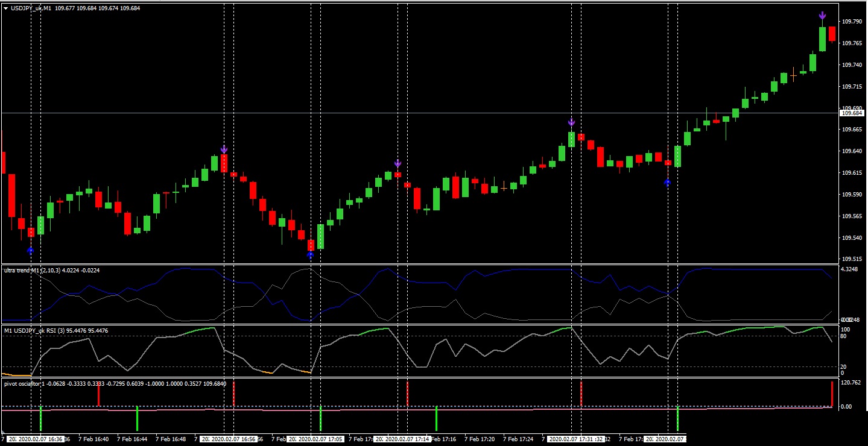Select the 2020.02.07 17:05 time label

tap(320, 439)
